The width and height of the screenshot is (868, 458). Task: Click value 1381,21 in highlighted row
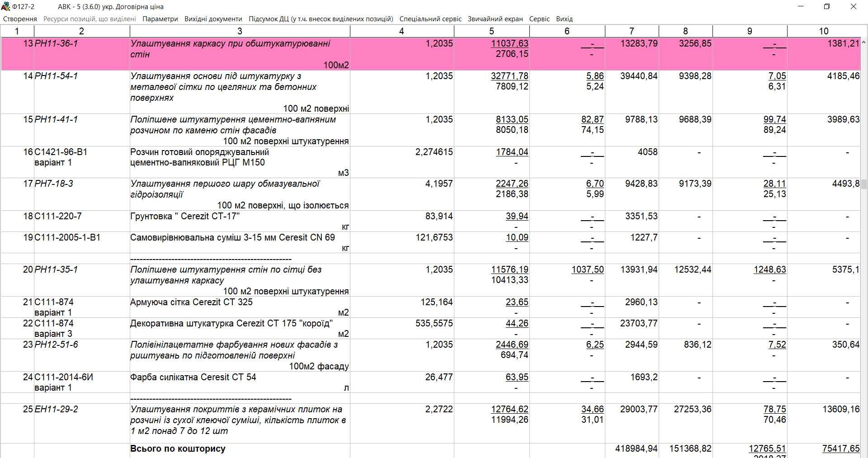(x=844, y=43)
